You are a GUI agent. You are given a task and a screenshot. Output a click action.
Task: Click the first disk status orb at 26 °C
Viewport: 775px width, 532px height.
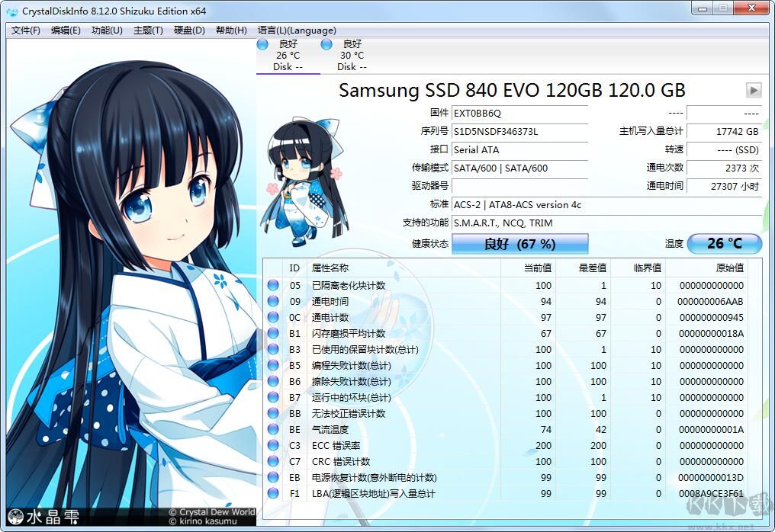pyautogui.click(x=263, y=45)
